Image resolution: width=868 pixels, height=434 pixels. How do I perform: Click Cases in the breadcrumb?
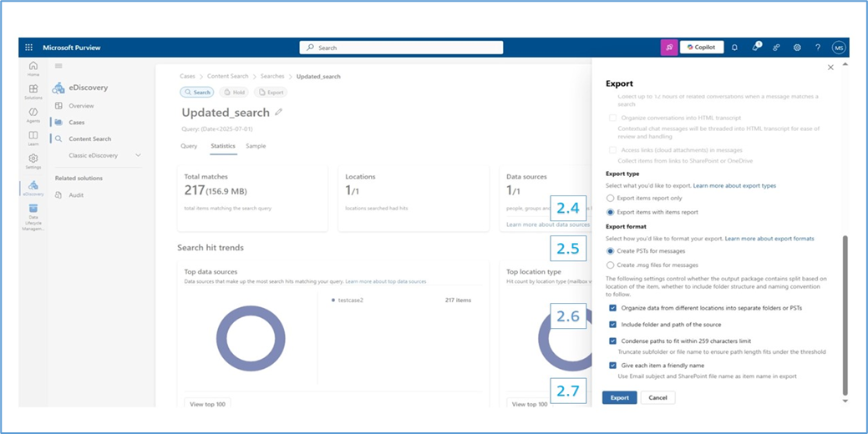pyautogui.click(x=188, y=76)
